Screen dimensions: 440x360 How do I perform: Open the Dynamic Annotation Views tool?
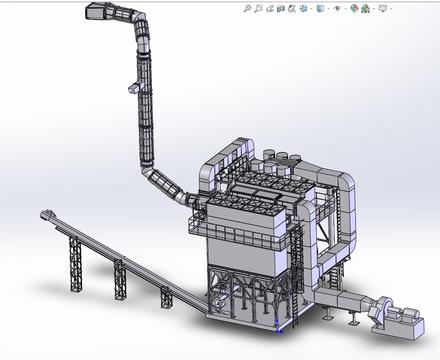292,9
